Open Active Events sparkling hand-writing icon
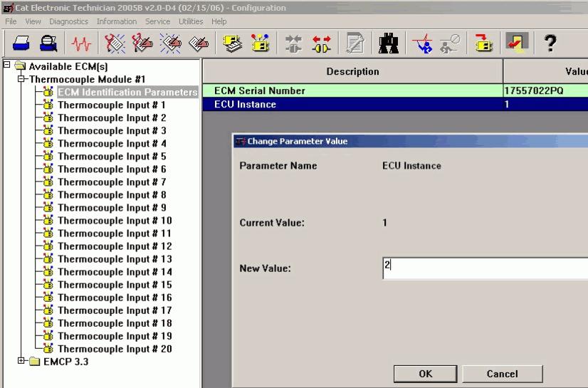This screenshot has height=388, width=588. [x=171, y=43]
